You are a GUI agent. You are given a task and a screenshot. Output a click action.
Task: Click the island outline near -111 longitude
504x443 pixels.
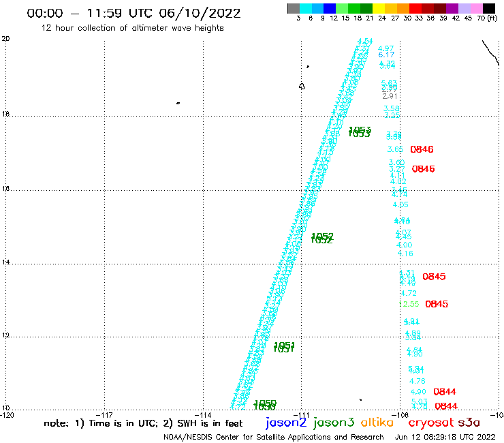(302, 87)
